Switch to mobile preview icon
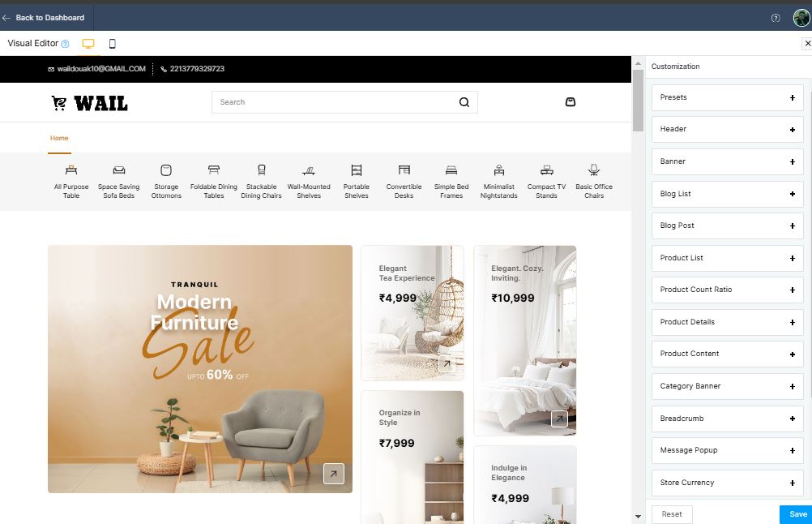 (x=113, y=44)
